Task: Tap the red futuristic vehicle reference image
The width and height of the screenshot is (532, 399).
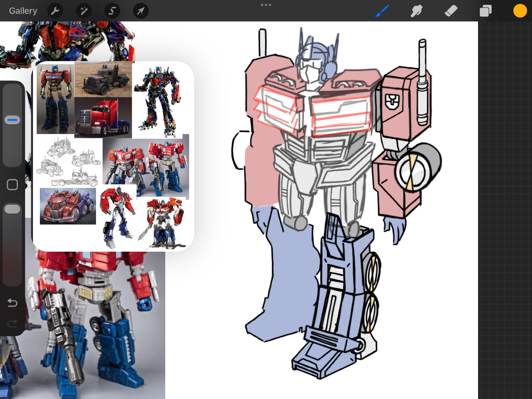Action: (68, 206)
